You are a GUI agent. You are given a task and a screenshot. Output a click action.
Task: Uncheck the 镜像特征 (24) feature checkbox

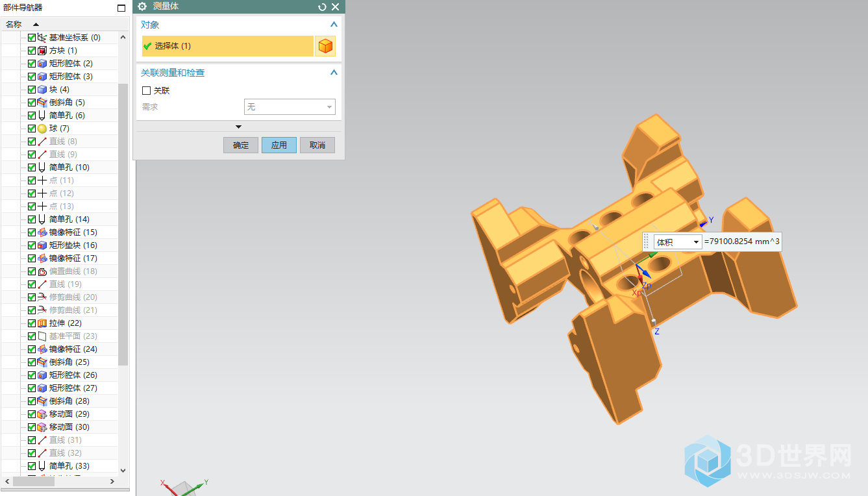(x=32, y=349)
